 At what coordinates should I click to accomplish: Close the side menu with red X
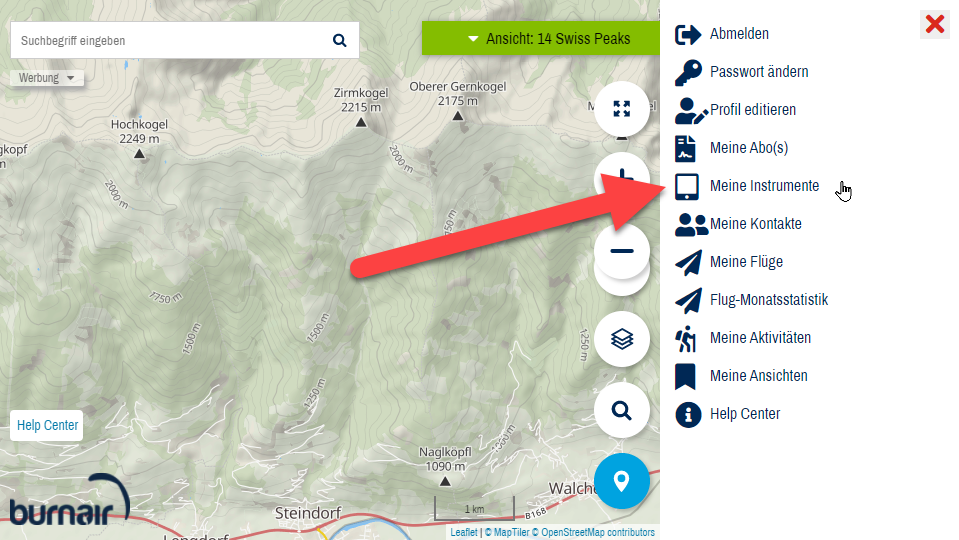pos(935,24)
